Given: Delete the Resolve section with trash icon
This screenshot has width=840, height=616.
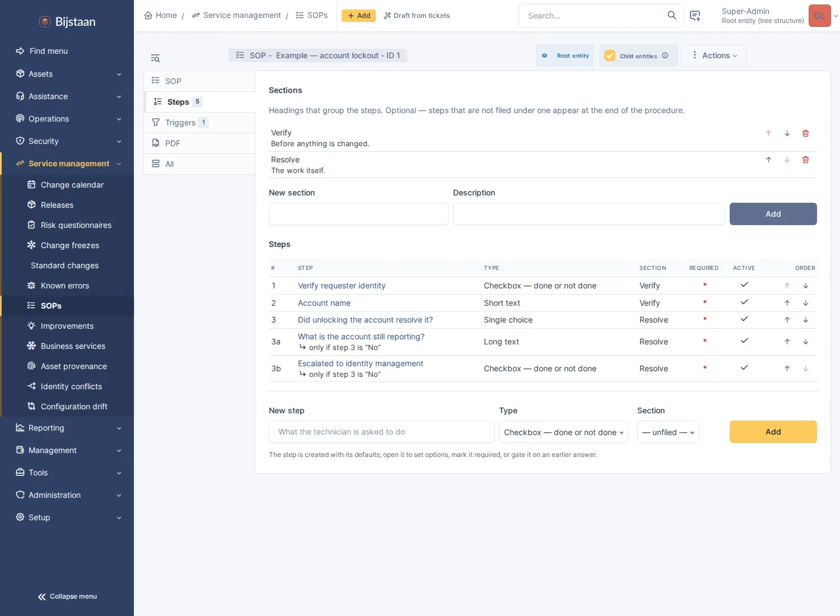Looking at the screenshot, I should point(805,160).
